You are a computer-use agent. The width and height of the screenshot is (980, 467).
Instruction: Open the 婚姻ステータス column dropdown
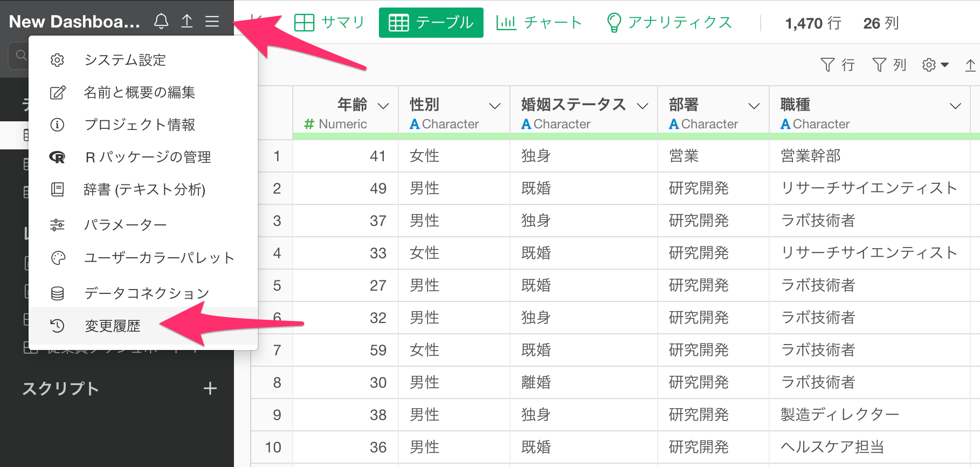(642, 106)
